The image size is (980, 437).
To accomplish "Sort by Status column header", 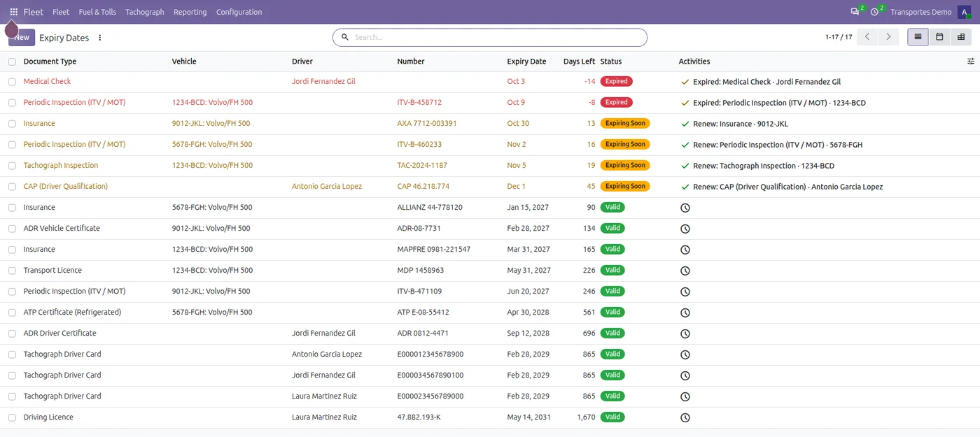I will (x=611, y=62).
